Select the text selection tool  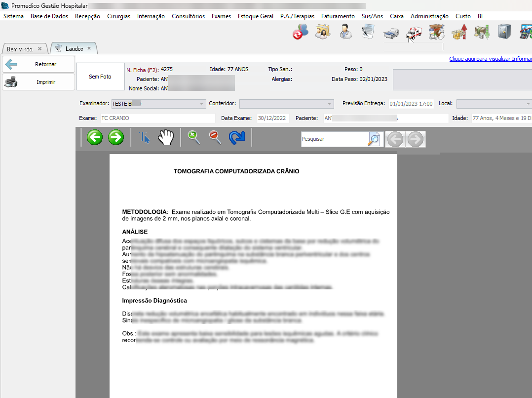click(145, 138)
